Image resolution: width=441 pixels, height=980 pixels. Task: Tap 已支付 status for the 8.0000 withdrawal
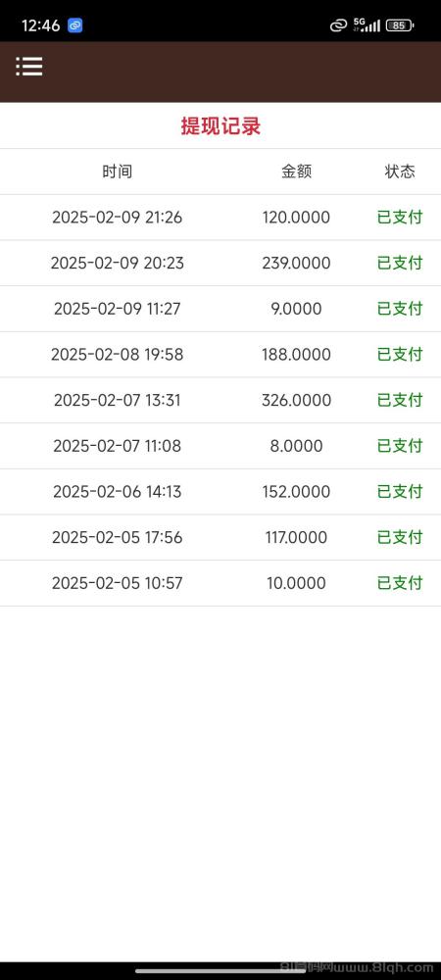pos(400,446)
